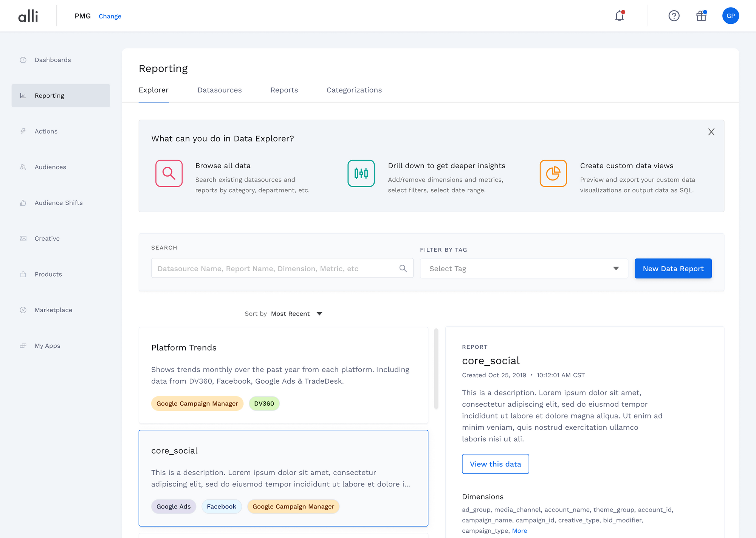Open the Select Tag dropdown
Image resolution: width=756 pixels, height=538 pixels.
coord(524,268)
